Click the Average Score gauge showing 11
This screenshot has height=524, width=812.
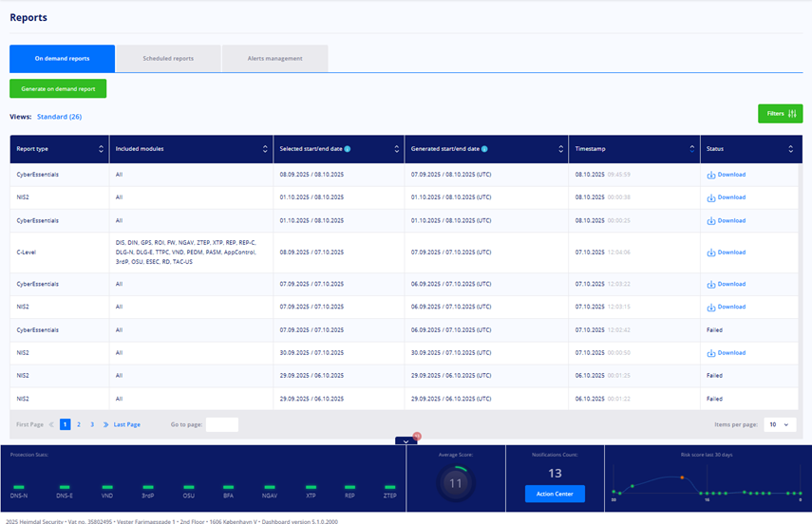coord(456,483)
